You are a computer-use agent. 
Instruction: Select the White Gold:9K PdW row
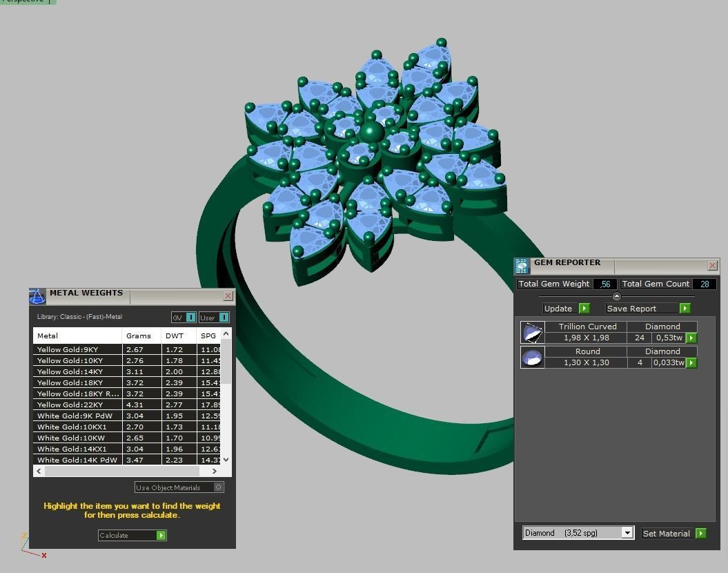127,416
